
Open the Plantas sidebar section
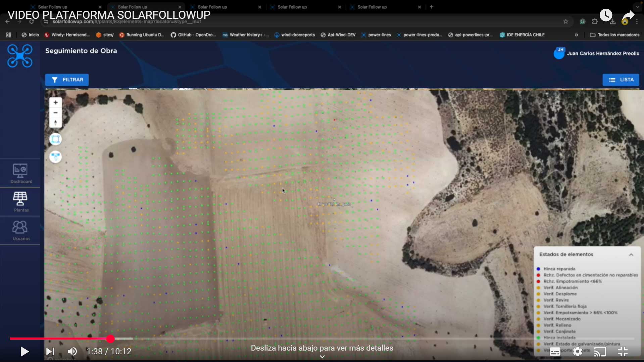pyautogui.click(x=20, y=202)
